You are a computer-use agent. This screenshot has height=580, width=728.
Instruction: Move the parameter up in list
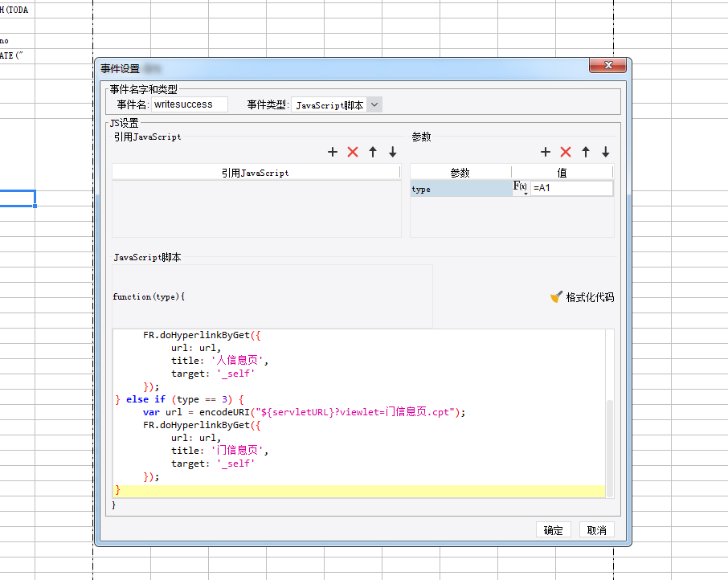(586, 152)
